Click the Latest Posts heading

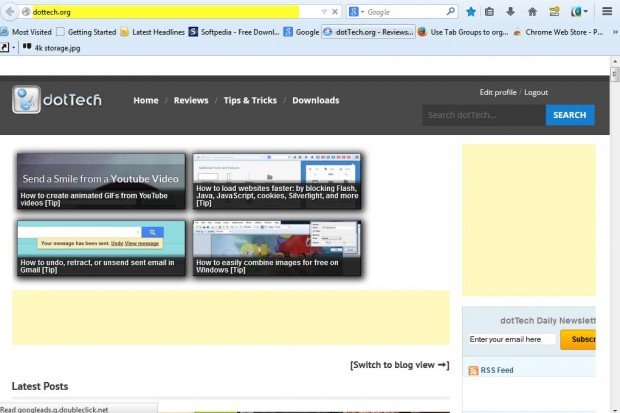point(40,386)
